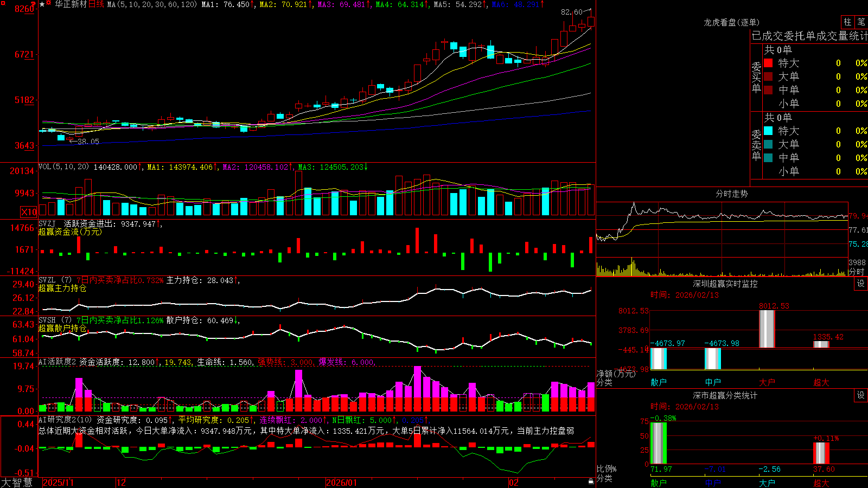
Task: Switch 龙虎看盘 to 笔 tick view
Action: coord(861,22)
